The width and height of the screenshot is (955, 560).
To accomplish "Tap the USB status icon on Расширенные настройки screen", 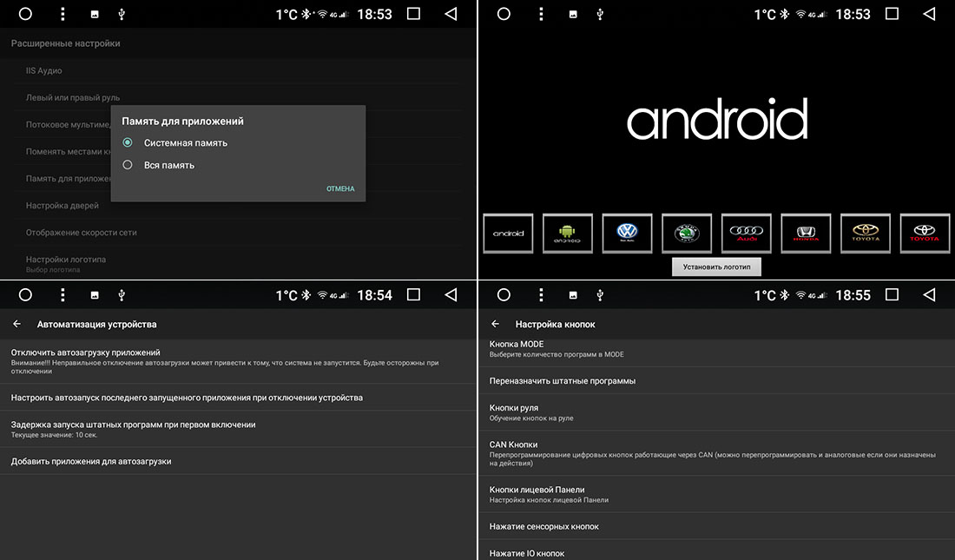I will 122,14.
